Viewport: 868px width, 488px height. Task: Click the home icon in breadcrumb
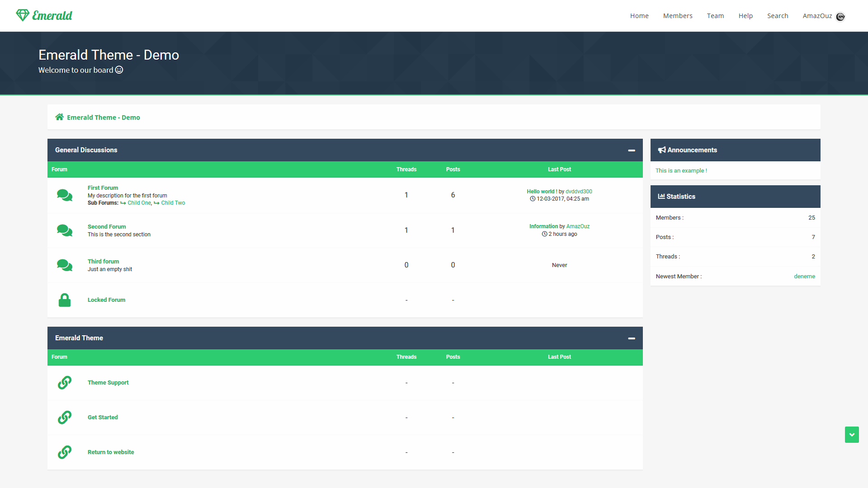[x=59, y=117]
